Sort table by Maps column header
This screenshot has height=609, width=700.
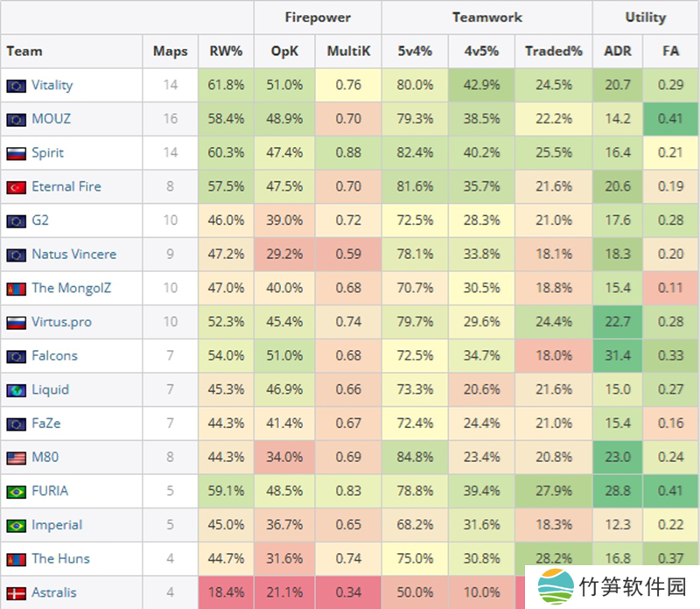(170, 52)
